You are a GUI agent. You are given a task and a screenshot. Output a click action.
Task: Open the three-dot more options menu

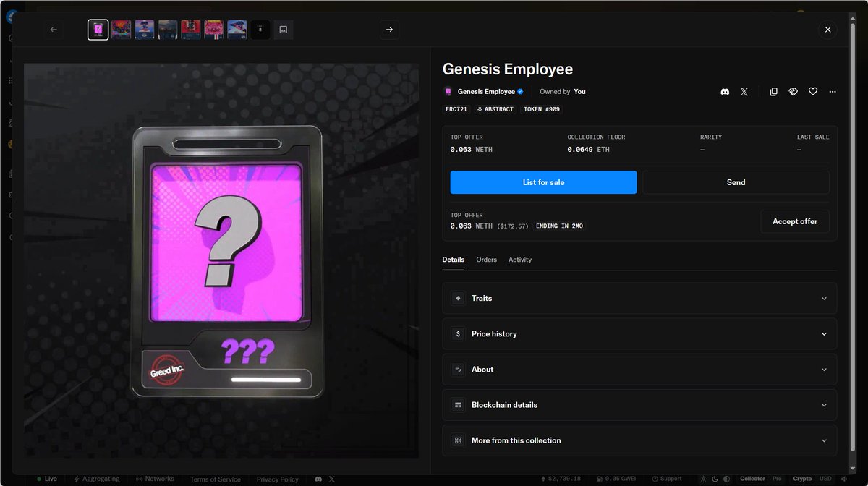point(833,92)
